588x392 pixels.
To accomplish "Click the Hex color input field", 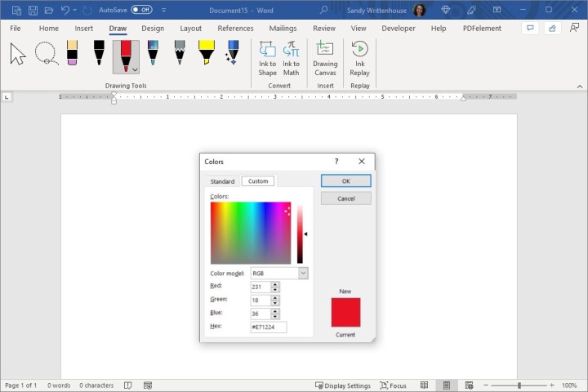I will (x=269, y=327).
